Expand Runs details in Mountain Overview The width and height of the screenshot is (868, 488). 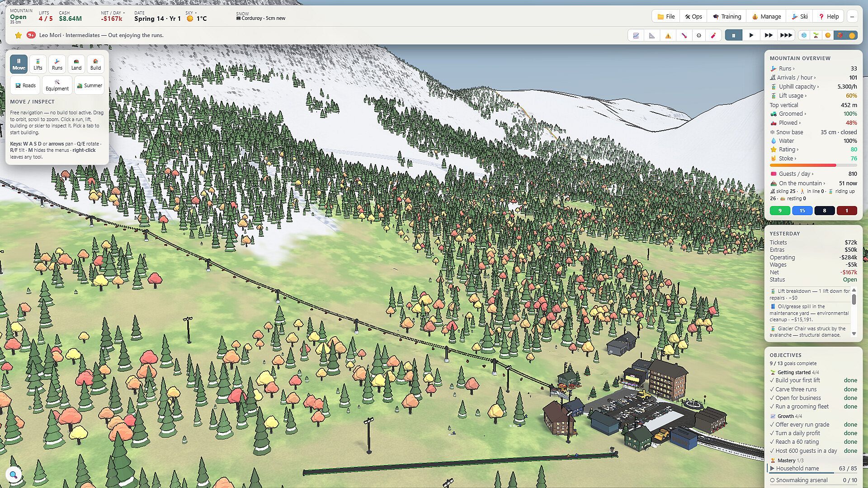pos(813,69)
